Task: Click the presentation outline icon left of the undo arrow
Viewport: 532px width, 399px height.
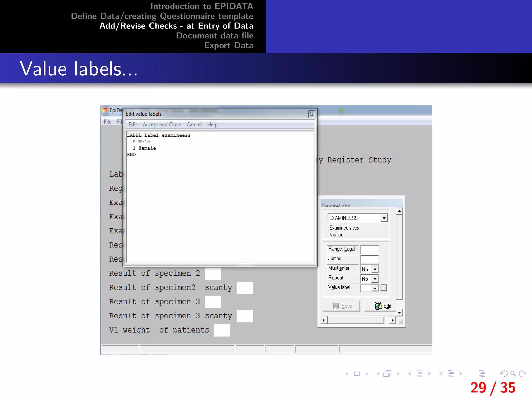Action: (482, 374)
